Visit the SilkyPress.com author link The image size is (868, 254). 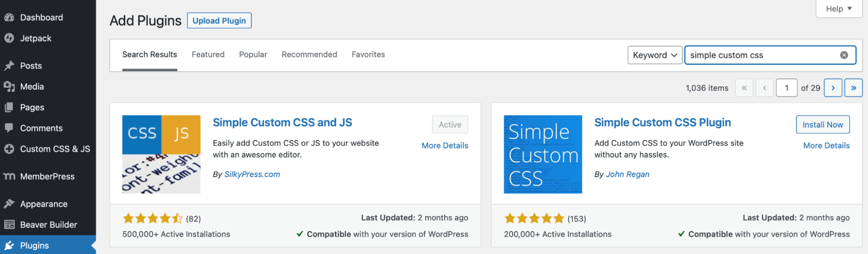click(x=252, y=174)
